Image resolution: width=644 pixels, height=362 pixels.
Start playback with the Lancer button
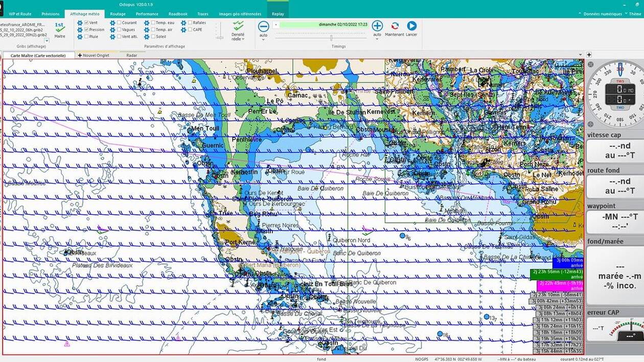pyautogui.click(x=411, y=26)
